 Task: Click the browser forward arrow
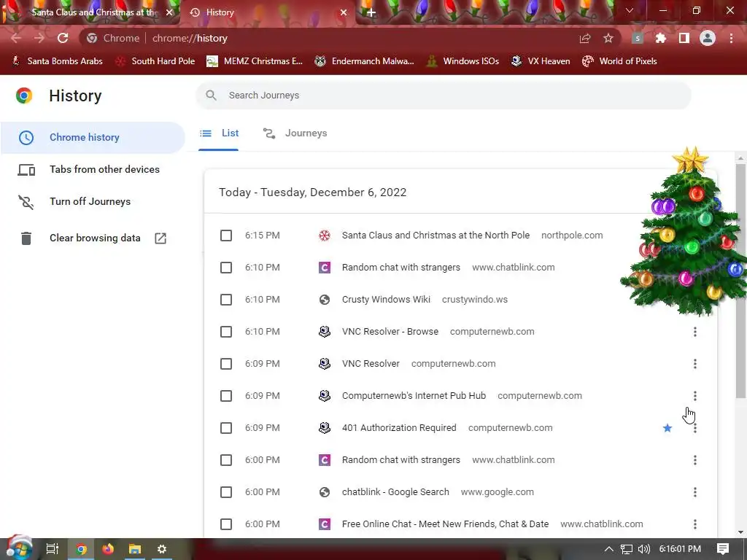tap(39, 38)
